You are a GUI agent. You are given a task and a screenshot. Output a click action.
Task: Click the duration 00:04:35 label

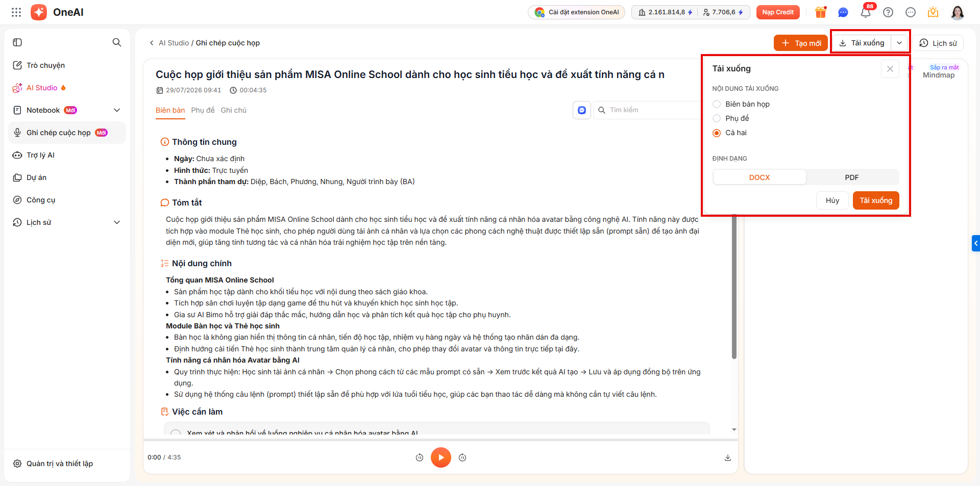(249, 90)
